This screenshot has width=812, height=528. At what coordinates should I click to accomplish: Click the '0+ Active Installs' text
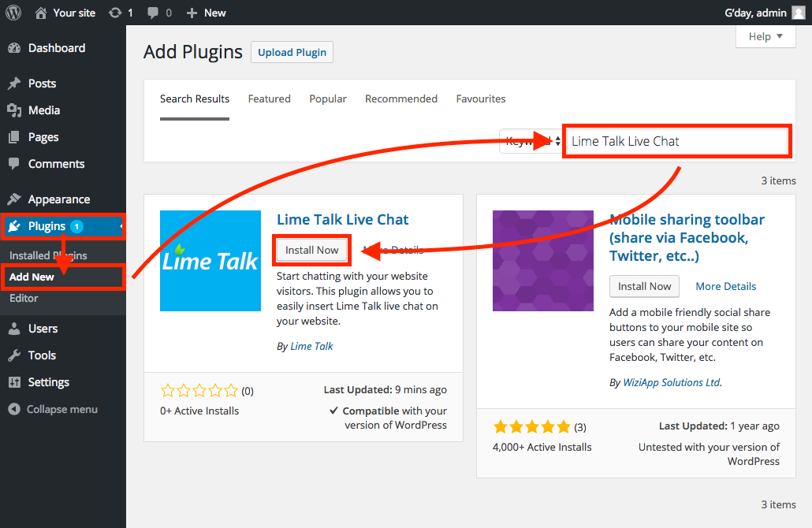pos(199,411)
